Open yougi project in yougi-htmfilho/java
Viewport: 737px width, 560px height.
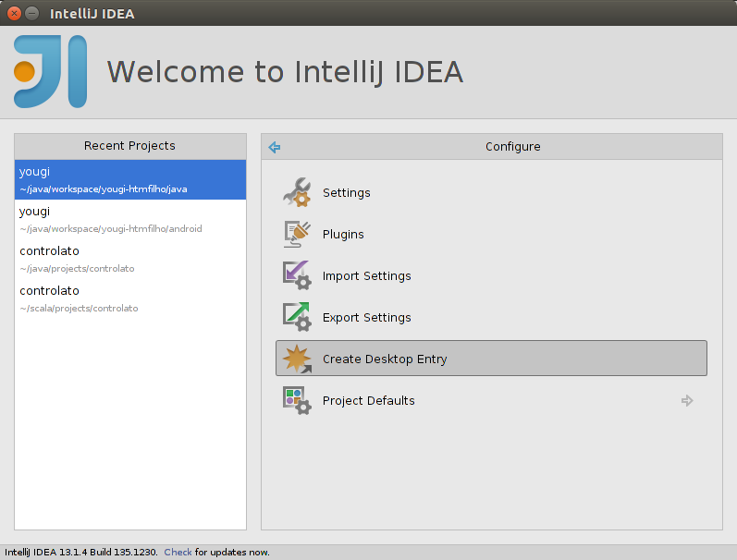(130, 179)
